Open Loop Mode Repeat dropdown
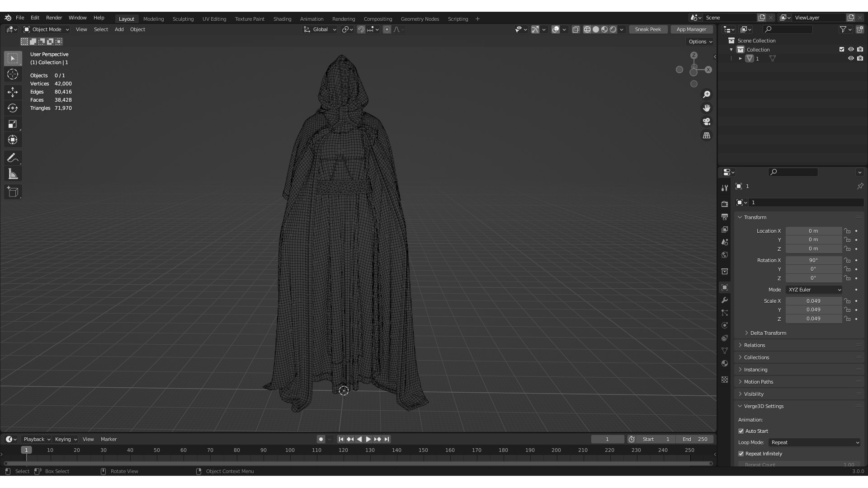Screen dimensions: 868x488 pyautogui.click(x=815, y=442)
